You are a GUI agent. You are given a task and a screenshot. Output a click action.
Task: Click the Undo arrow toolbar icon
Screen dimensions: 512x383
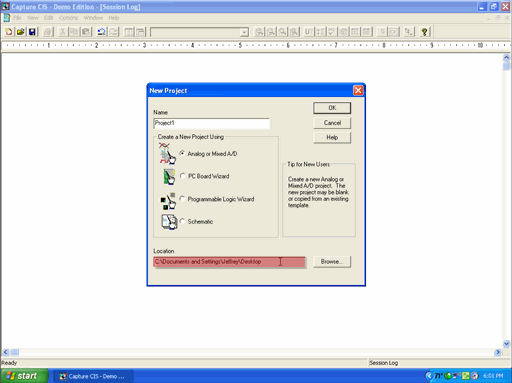tap(101, 32)
